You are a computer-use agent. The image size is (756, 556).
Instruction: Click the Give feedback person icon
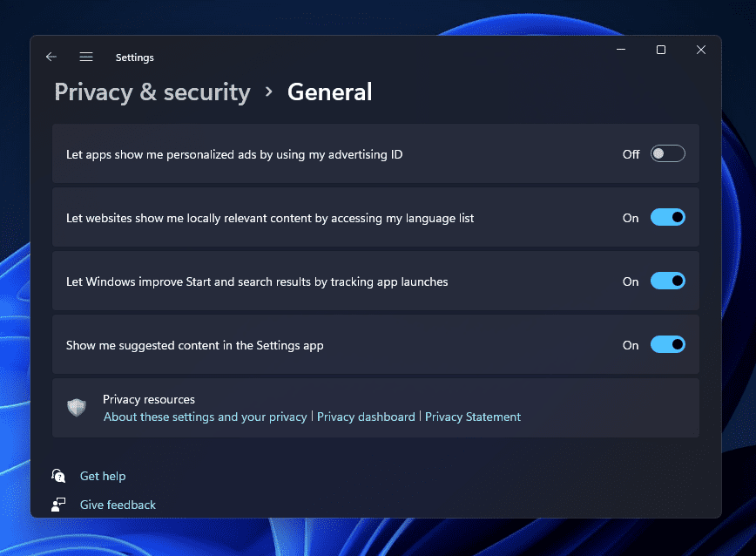(x=58, y=505)
